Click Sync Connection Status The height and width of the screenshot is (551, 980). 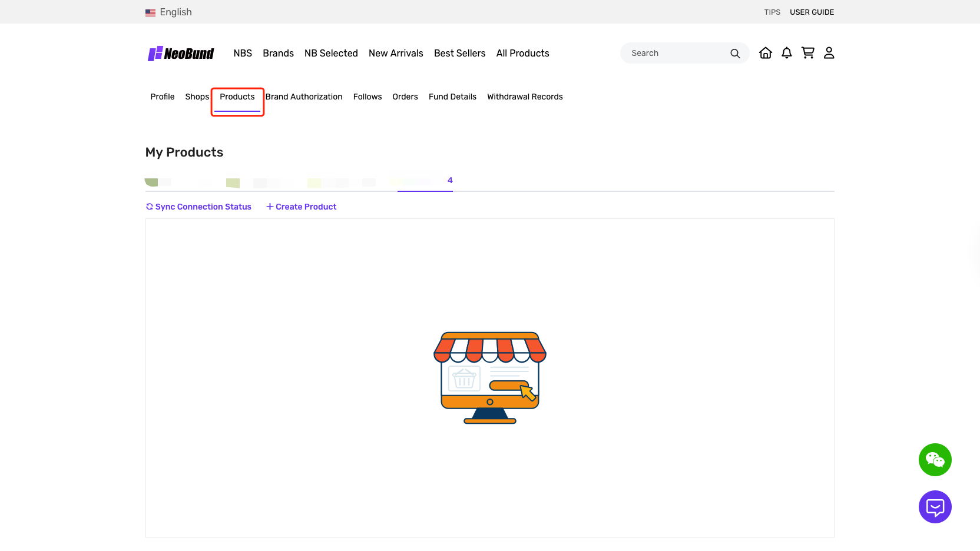point(198,207)
